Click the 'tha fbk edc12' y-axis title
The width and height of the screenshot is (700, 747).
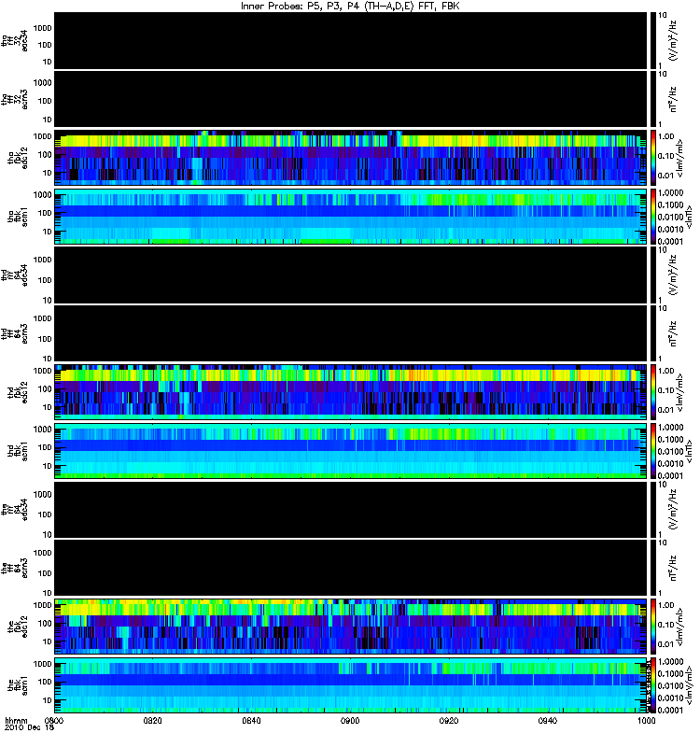[x=18, y=158]
